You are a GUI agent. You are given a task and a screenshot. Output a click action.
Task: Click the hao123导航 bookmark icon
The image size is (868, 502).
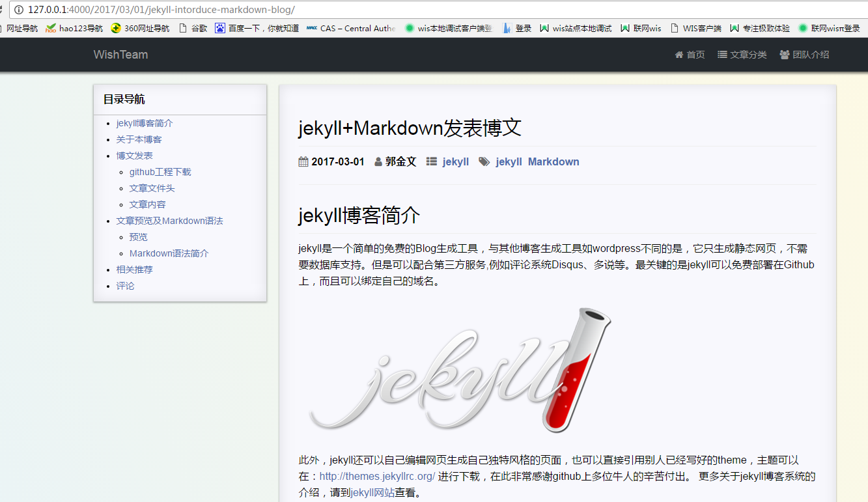click(x=51, y=28)
